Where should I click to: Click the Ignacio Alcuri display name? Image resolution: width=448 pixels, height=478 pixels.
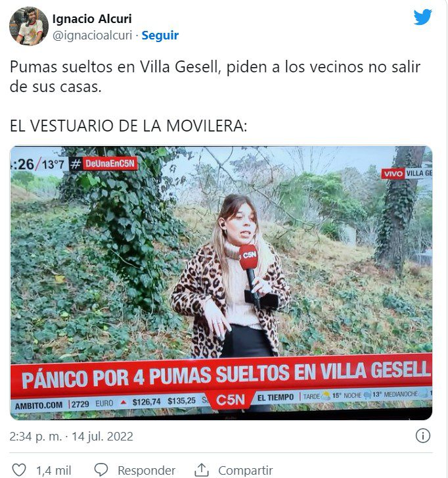tap(92, 18)
